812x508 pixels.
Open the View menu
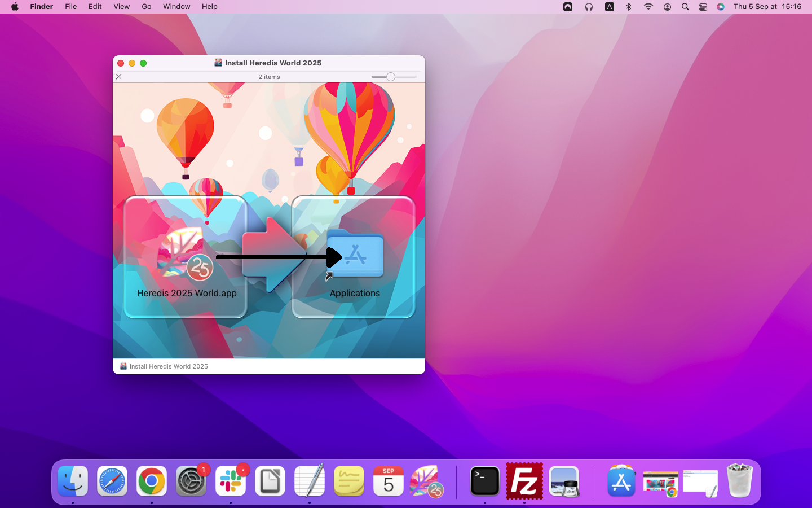click(121, 7)
